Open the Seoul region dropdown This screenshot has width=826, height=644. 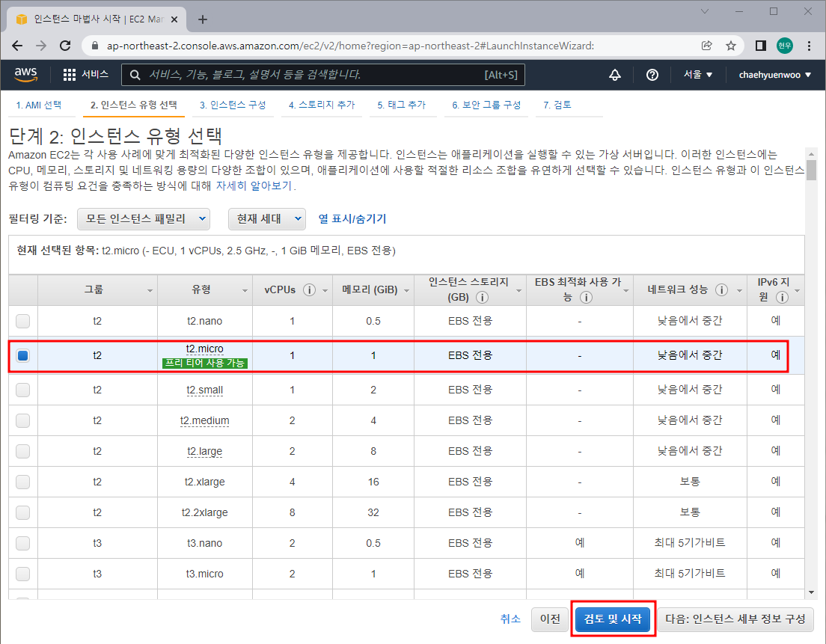pos(698,75)
